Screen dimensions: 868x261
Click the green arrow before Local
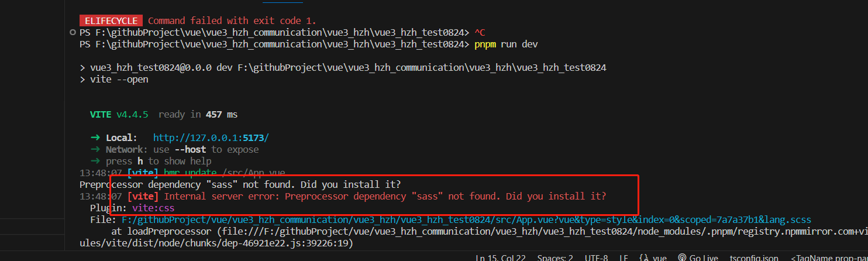[95, 138]
